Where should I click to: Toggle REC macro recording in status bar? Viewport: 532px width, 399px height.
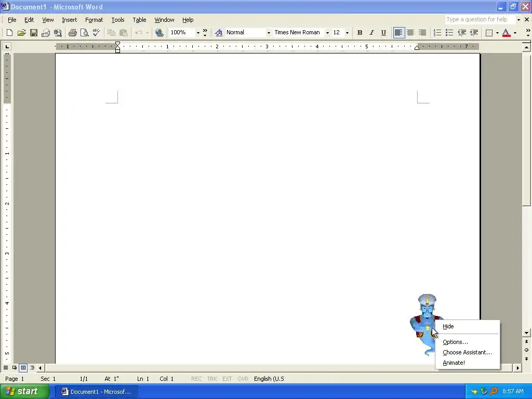pos(196,379)
